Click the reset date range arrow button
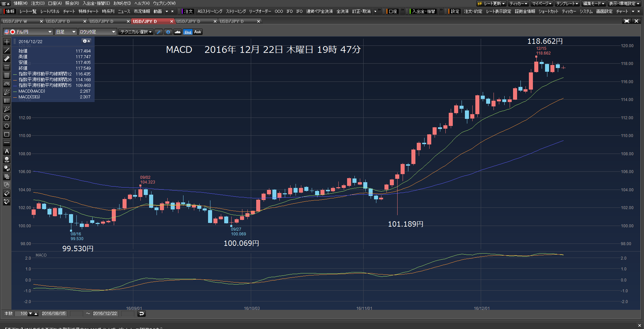Image resolution: width=644 pixels, height=329 pixels. [141, 314]
